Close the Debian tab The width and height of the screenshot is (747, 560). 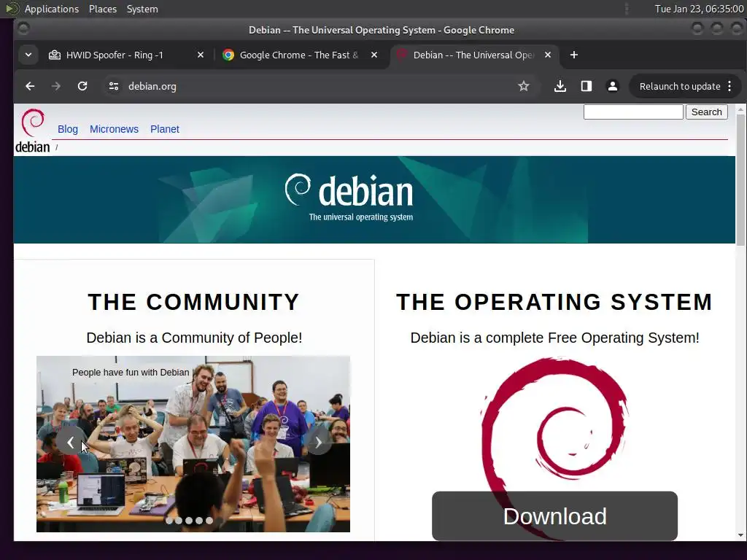click(x=548, y=55)
